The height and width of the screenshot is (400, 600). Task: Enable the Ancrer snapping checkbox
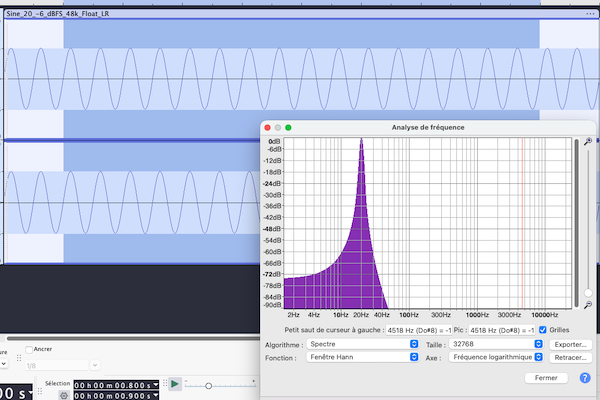pos(29,349)
